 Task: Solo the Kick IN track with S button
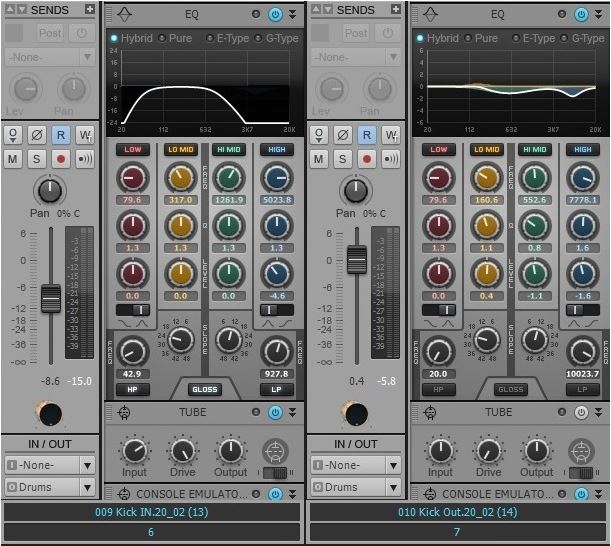click(37, 159)
